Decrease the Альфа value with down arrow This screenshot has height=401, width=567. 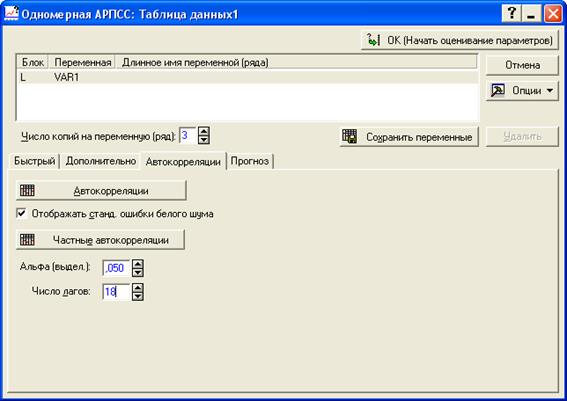(x=137, y=272)
